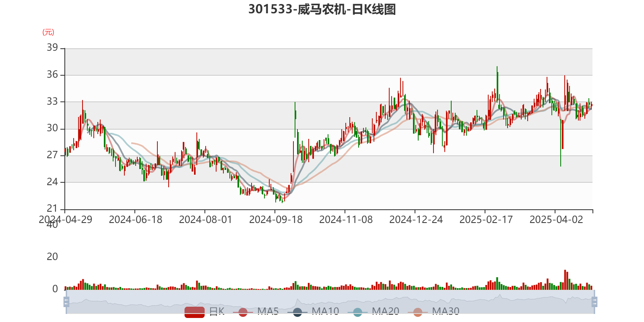Click the 2024-04-29 date label
644x322 pixels.
[65, 220]
